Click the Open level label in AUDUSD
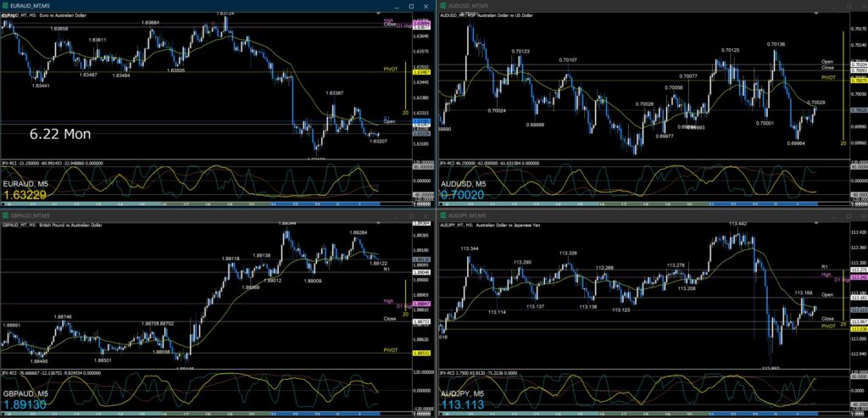 coord(827,62)
